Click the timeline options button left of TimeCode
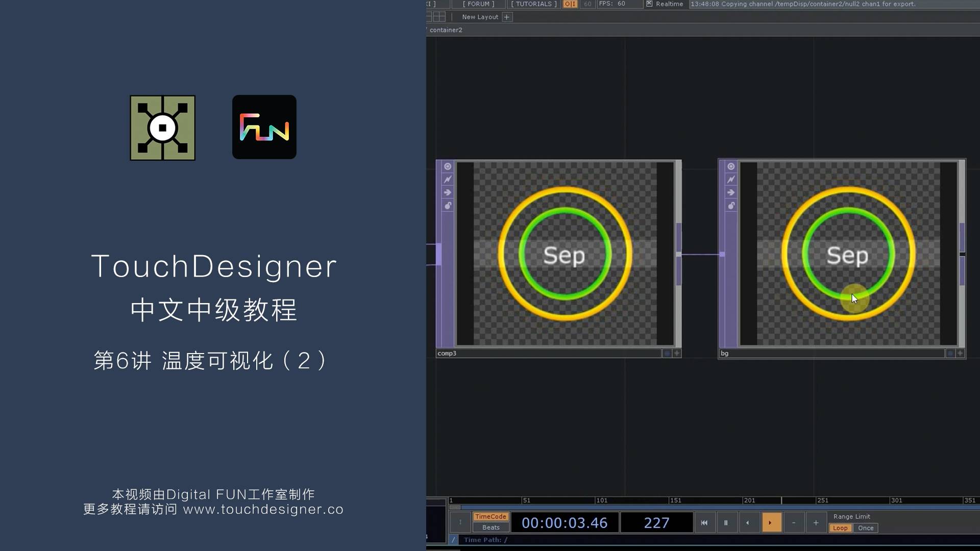 460,522
